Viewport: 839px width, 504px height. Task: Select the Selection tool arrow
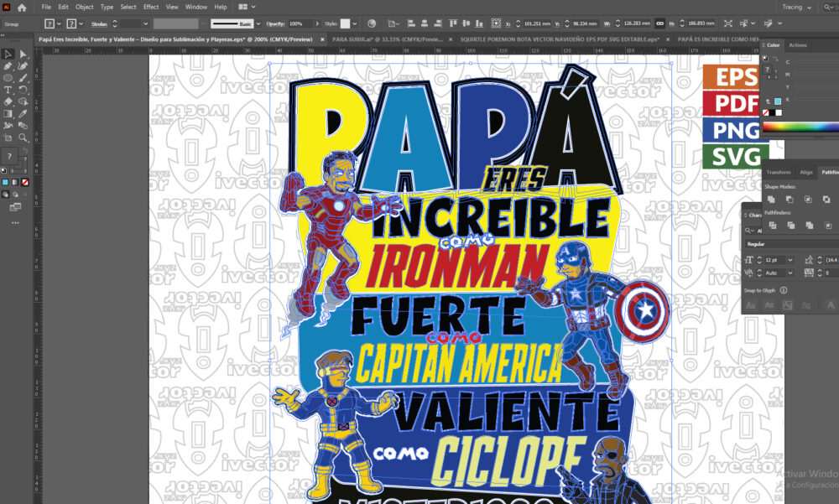[x=8, y=54]
